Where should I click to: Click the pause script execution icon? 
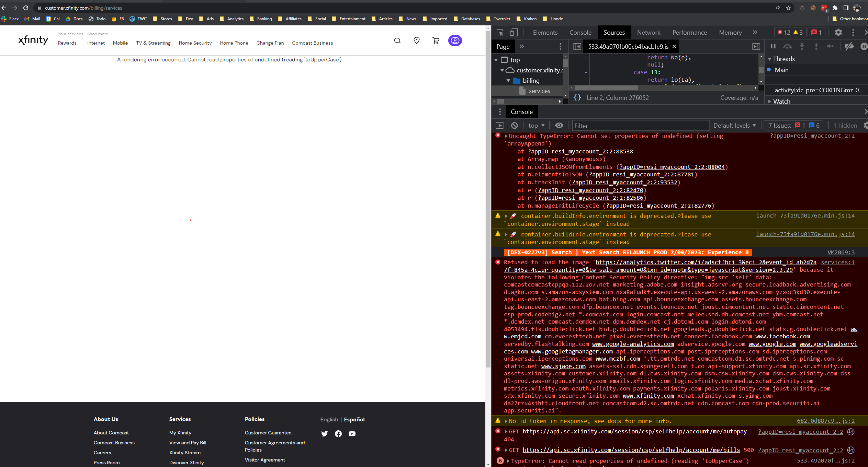773,46
